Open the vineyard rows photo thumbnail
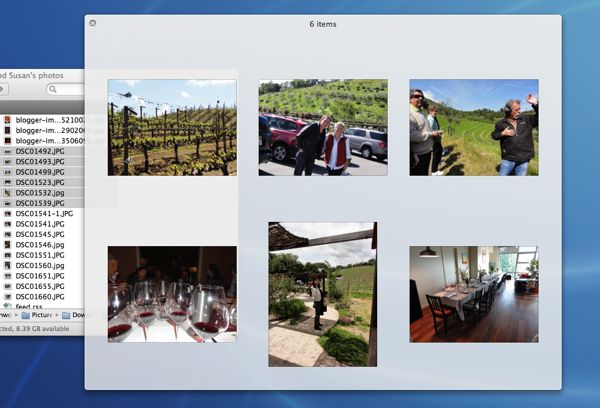The image size is (600, 408). [x=172, y=127]
